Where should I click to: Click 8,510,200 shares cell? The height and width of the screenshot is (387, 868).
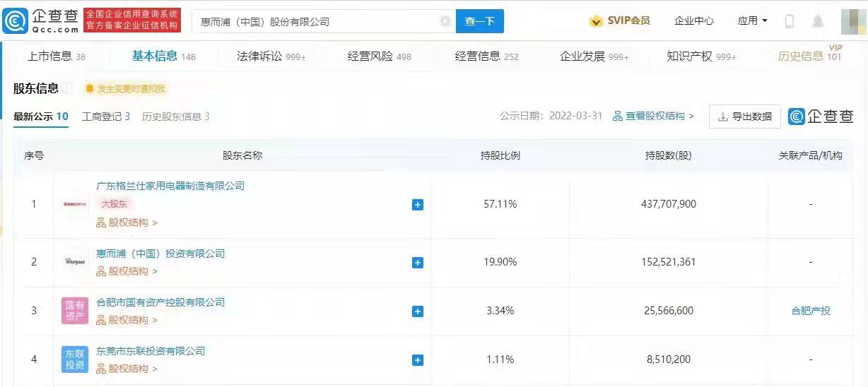(x=669, y=359)
